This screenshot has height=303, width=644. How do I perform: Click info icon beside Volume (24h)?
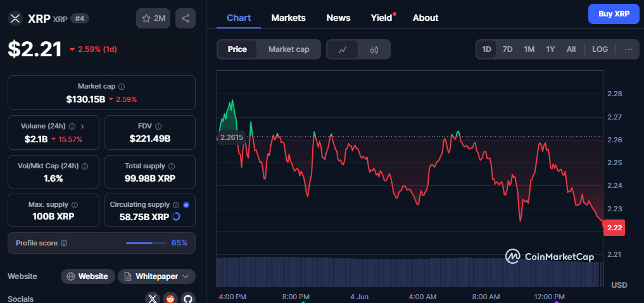[72, 127]
